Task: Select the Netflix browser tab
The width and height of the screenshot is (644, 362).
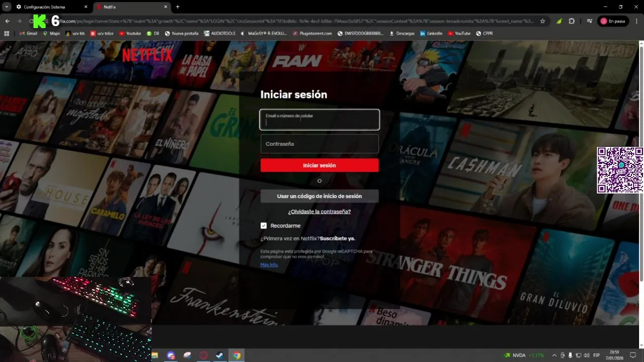Action: click(x=132, y=7)
